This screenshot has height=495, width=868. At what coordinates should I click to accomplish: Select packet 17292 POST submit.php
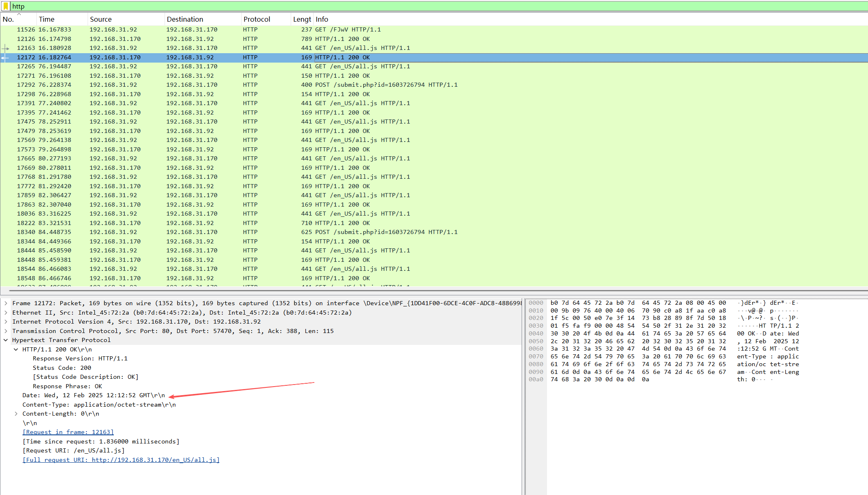point(386,85)
